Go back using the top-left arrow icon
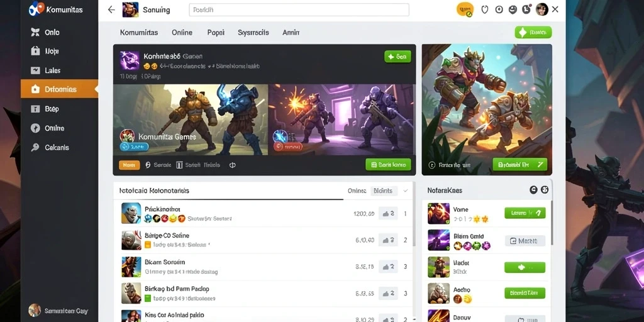 click(111, 9)
